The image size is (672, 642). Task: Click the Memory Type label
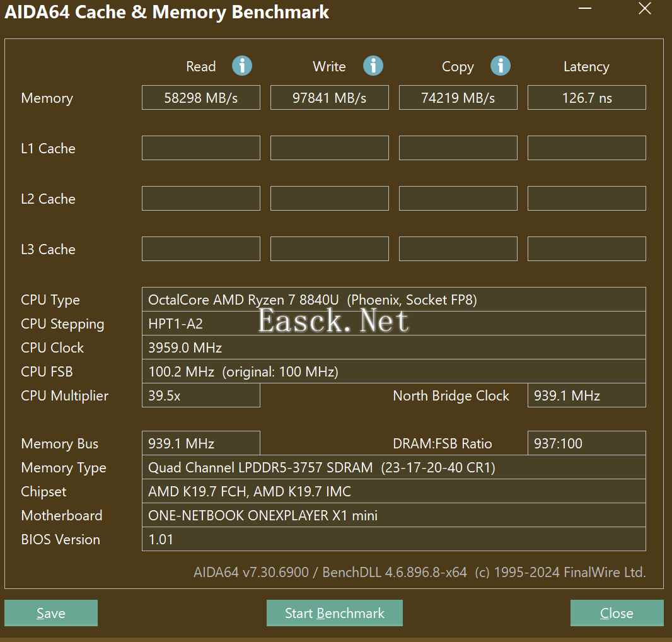pyautogui.click(x=64, y=467)
